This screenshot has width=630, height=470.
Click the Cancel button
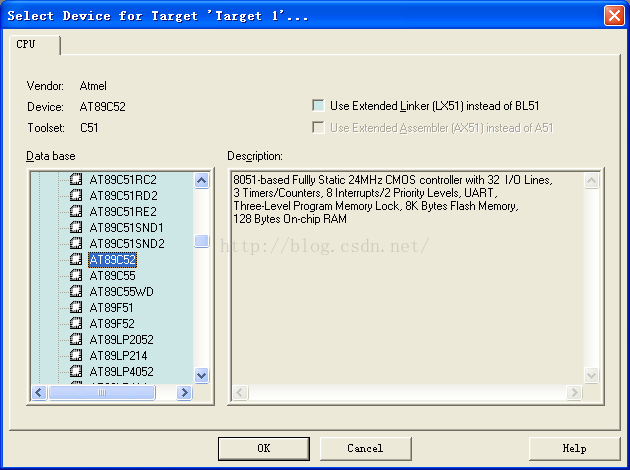pos(365,449)
